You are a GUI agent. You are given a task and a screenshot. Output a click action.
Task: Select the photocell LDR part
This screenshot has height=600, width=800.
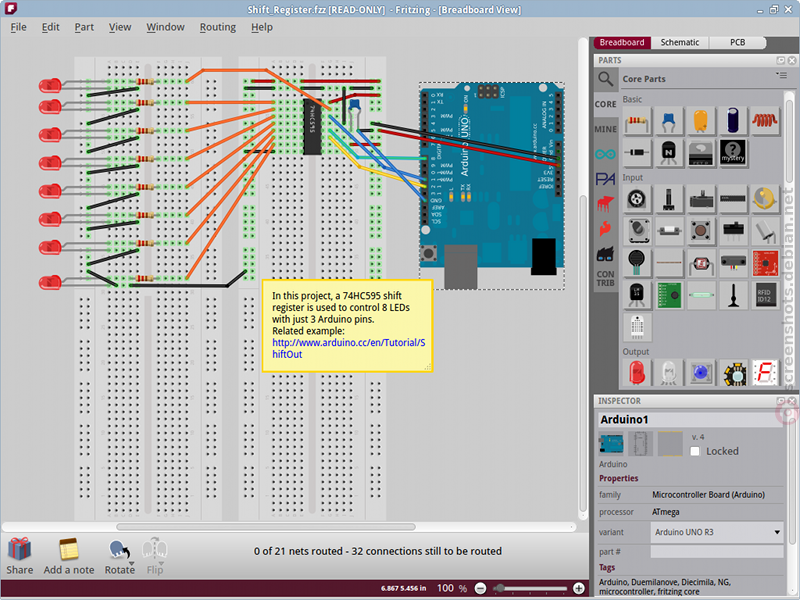(701, 263)
